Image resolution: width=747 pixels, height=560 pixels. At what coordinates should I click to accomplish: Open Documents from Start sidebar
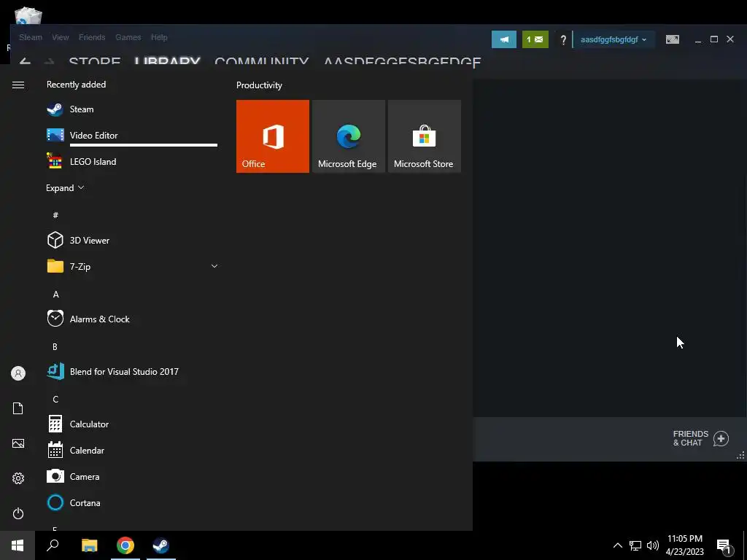click(18, 408)
